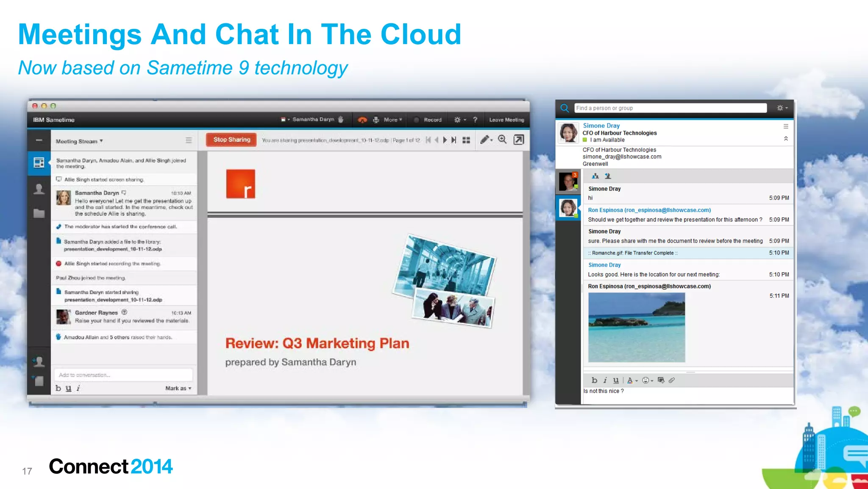Screen dimensions: 868x489
Task: Show slide thumbnails grid view
Action: [466, 140]
